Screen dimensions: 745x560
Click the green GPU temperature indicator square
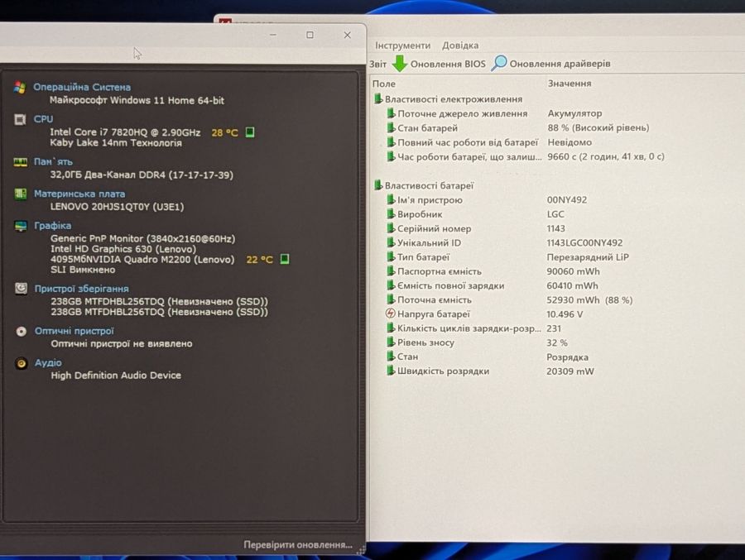285,259
